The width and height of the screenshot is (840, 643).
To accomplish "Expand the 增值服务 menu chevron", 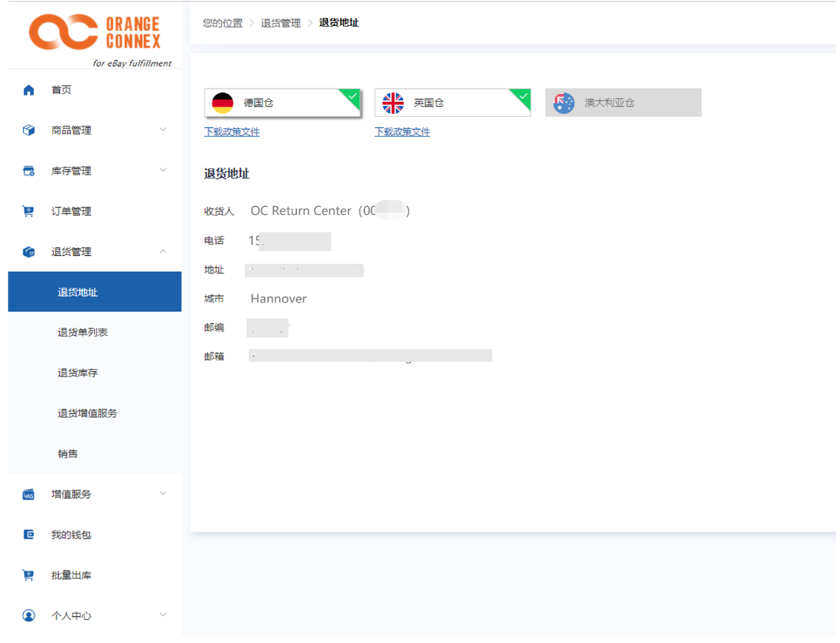I will 163,494.
